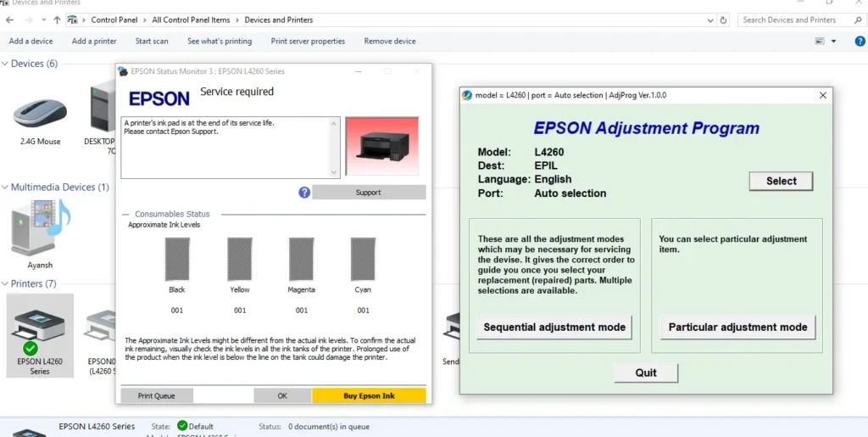
Task: Collapse the Devices (6) group
Action: tap(5, 64)
